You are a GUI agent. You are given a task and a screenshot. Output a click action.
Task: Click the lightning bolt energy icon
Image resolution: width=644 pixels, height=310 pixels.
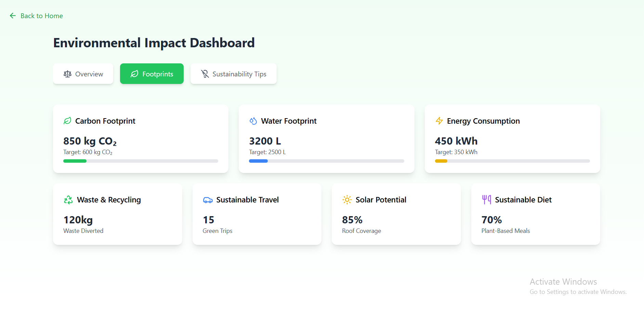click(x=439, y=121)
